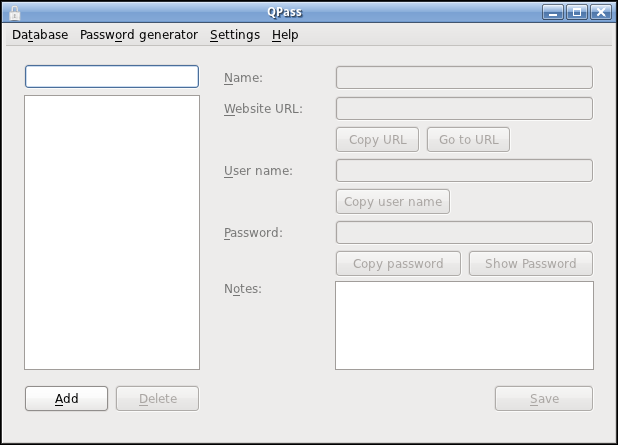Open the Password generator menu
618x445 pixels.
tap(139, 35)
